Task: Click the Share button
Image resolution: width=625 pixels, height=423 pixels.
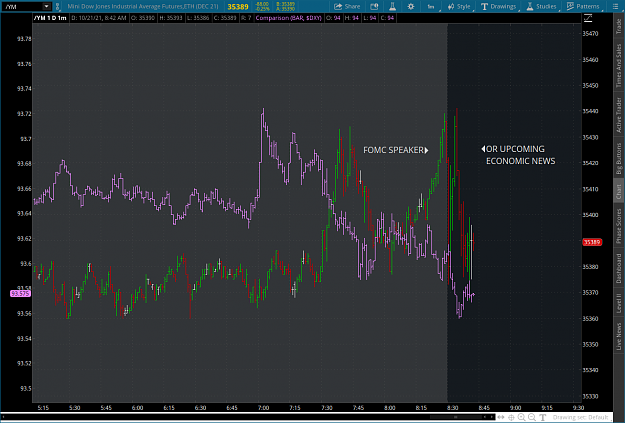Action: tap(347, 6)
